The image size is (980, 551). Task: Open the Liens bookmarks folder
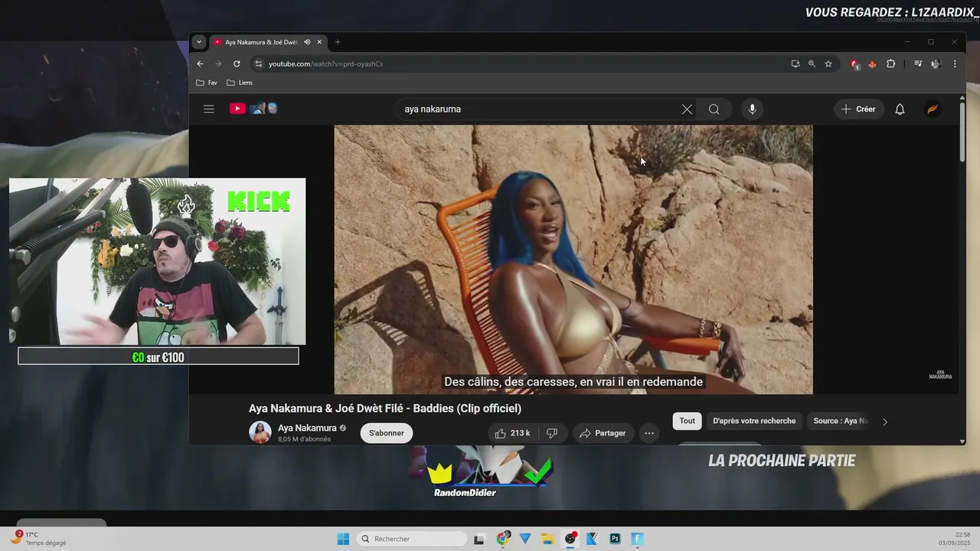tap(240, 83)
